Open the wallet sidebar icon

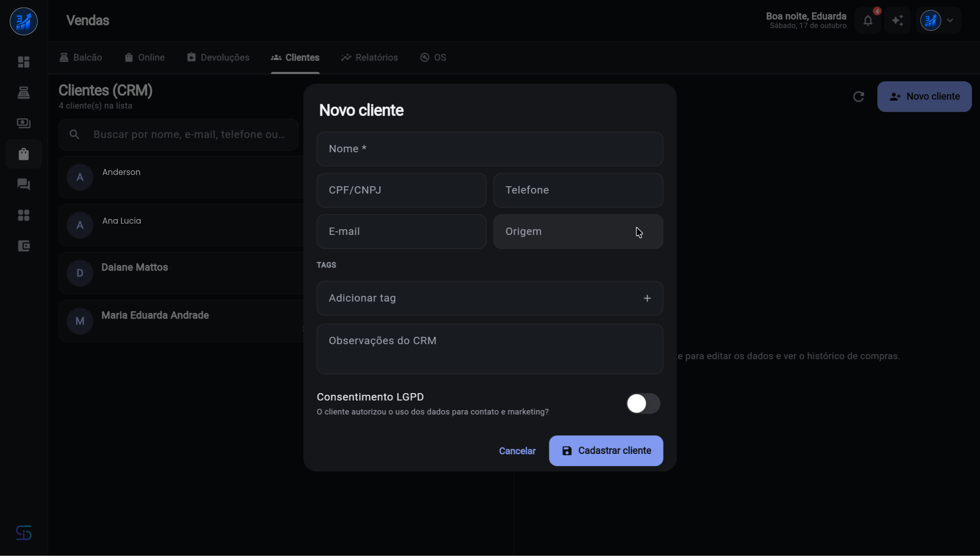tap(24, 246)
